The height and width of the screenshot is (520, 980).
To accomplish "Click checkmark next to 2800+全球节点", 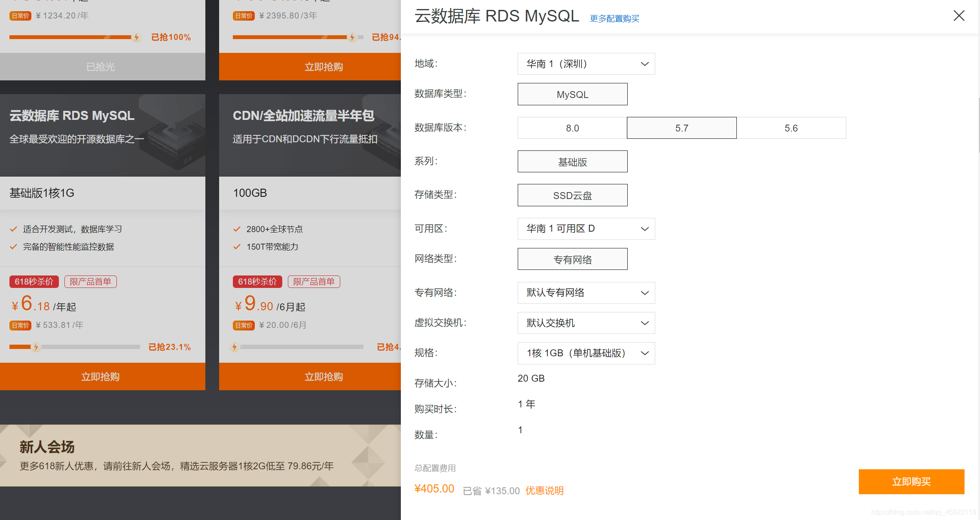I will point(237,229).
